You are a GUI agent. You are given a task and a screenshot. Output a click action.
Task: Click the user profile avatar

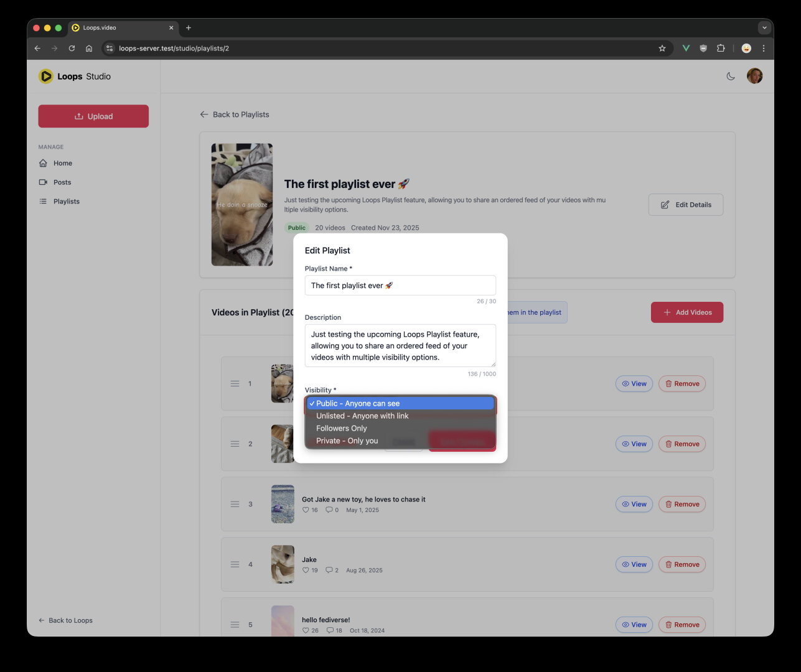(x=754, y=77)
